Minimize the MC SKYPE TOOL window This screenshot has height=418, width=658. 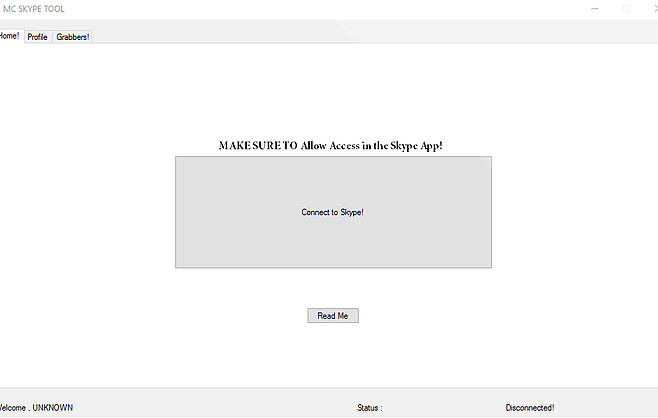595,9
